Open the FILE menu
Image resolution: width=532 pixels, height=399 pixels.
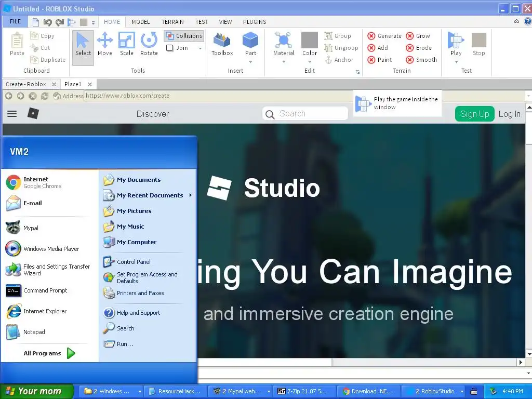coord(15,21)
